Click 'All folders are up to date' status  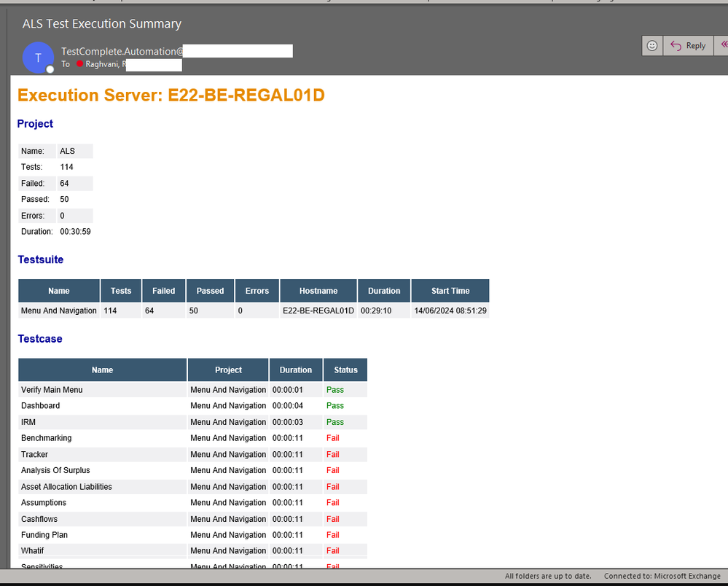tap(548, 576)
